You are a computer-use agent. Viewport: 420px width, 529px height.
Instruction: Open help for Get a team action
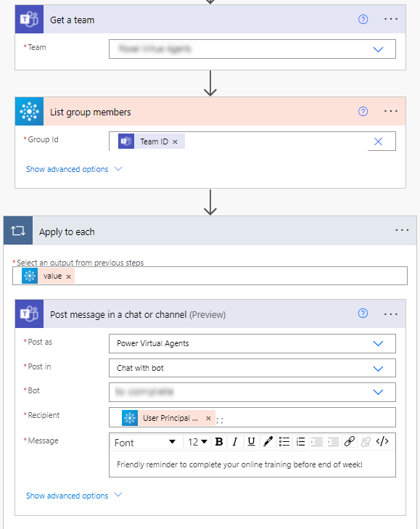point(363,20)
